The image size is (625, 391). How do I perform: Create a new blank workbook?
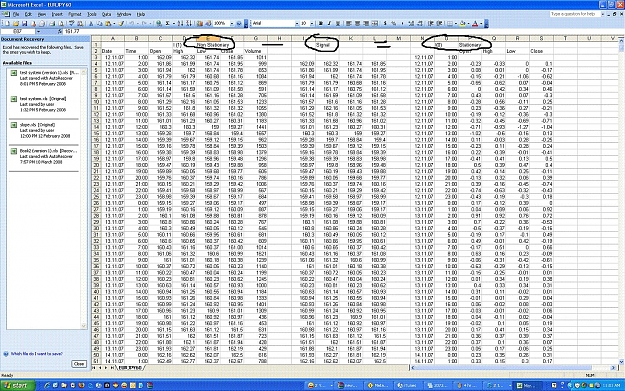coord(7,24)
